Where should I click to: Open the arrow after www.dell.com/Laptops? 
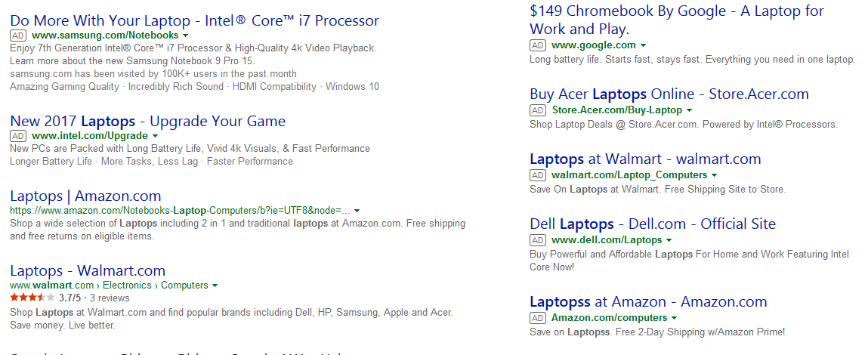click(669, 240)
